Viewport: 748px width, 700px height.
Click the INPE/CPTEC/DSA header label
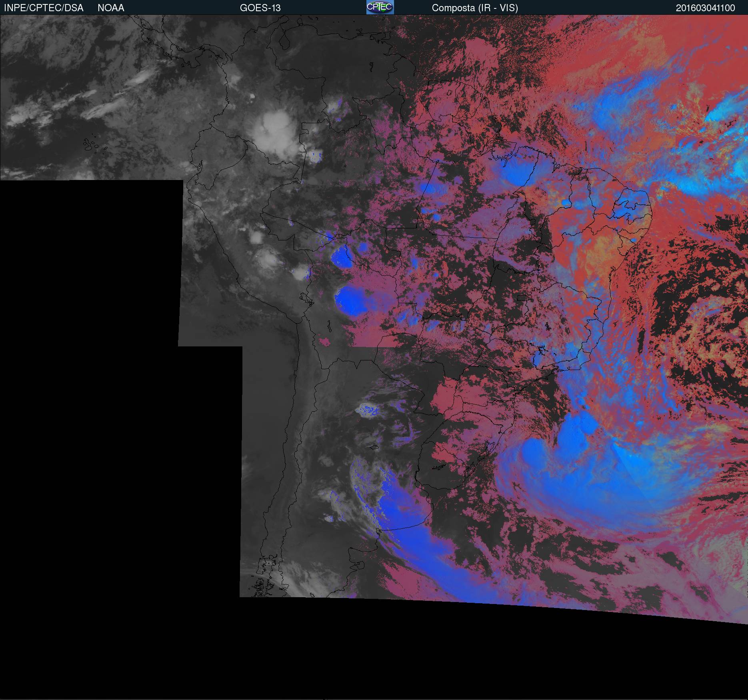coord(44,8)
